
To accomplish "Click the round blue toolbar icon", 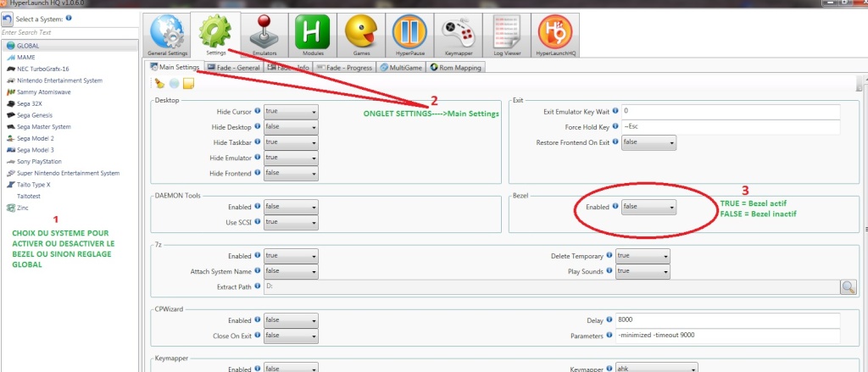I will click(175, 84).
